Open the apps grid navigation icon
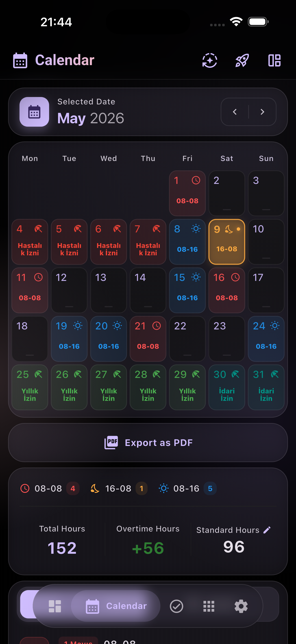Viewport: 296px width, 644px height. click(209, 606)
